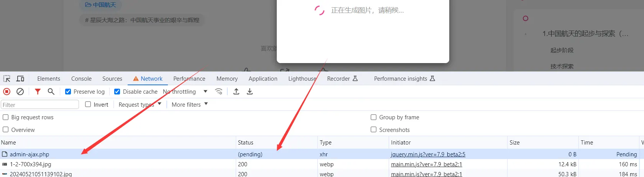Sort by the Type column header
The height and width of the screenshot is (177, 644).
[353, 143]
